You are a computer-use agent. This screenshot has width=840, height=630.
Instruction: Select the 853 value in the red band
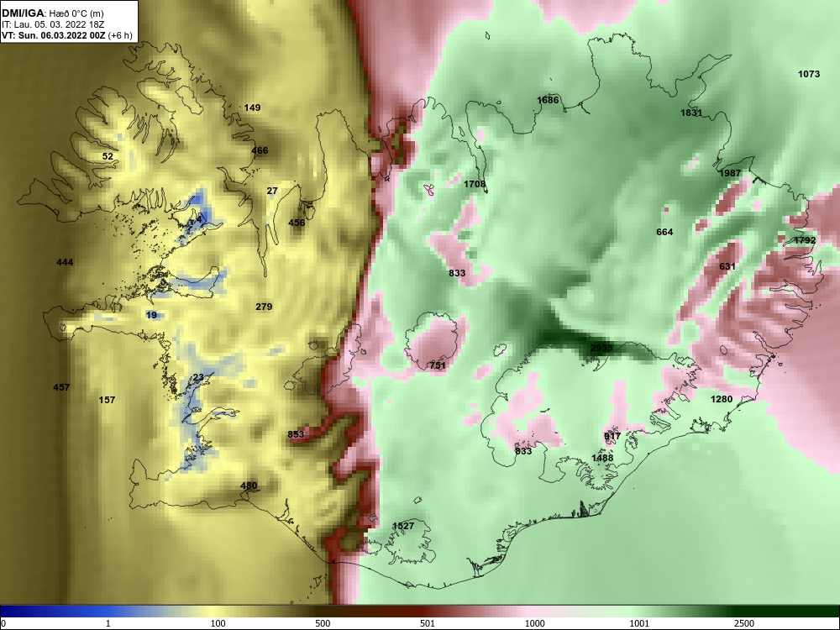tap(296, 434)
